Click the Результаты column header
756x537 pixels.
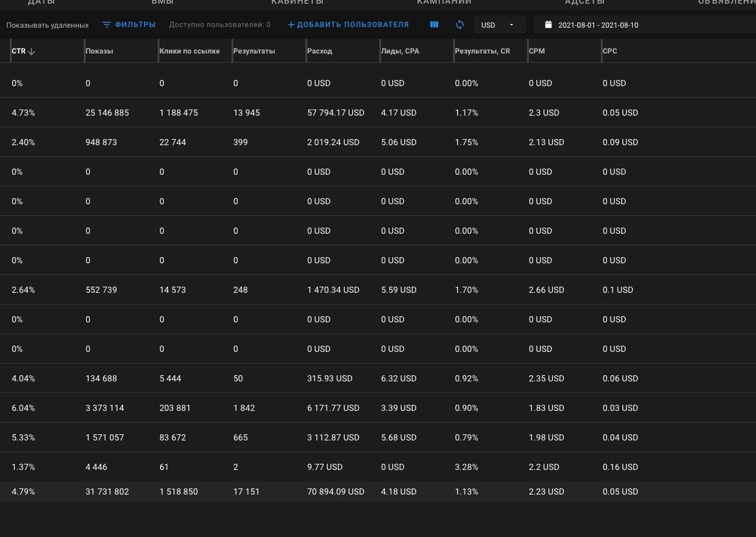click(x=254, y=51)
